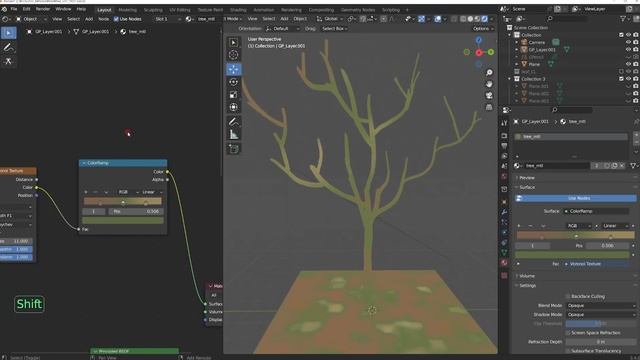The width and height of the screenshot is (640, 360).
Task: Open the Render menu
Action: pos(42,9)
